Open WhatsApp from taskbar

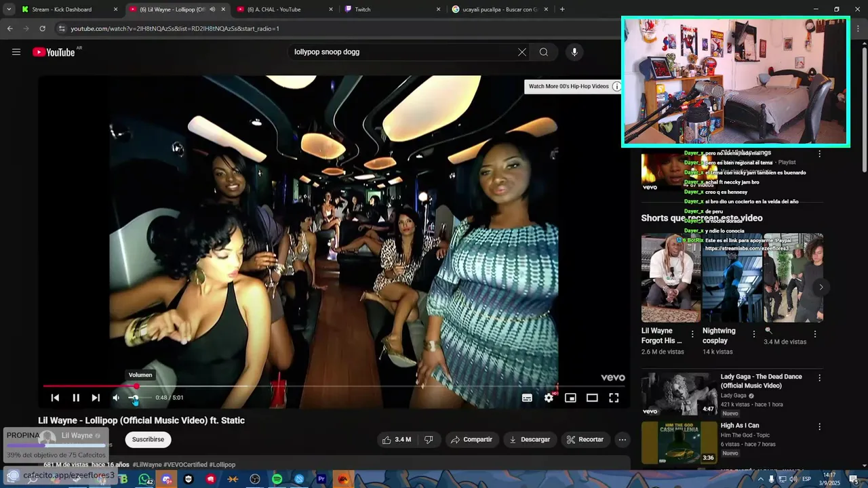coord(145,479)
